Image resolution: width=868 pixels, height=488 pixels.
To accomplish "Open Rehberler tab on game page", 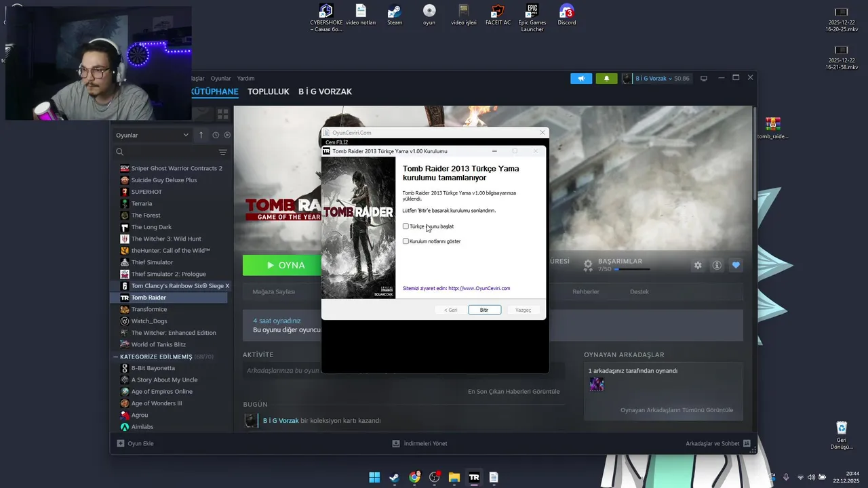I will (586, 291).
